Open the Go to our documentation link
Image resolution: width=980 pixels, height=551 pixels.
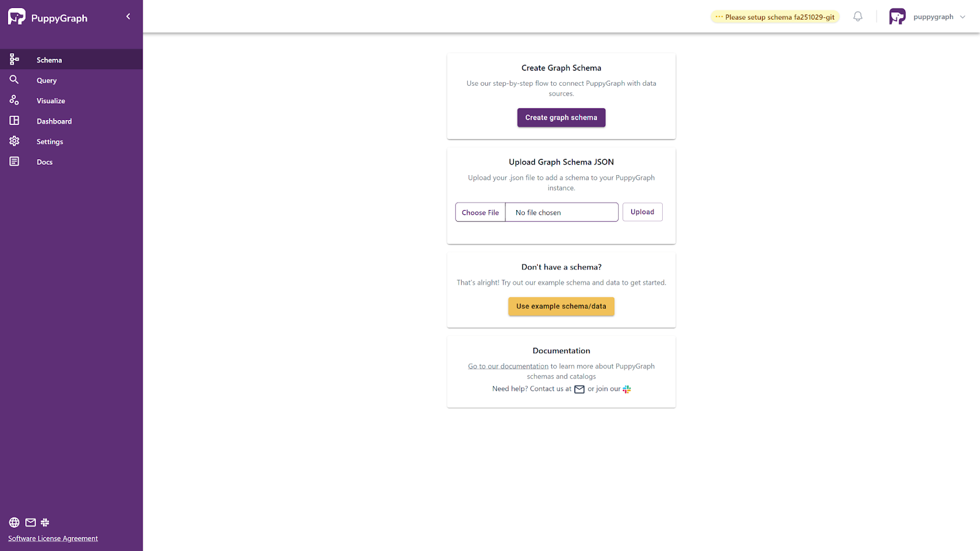pyautogui.click(x=508, y=366)
